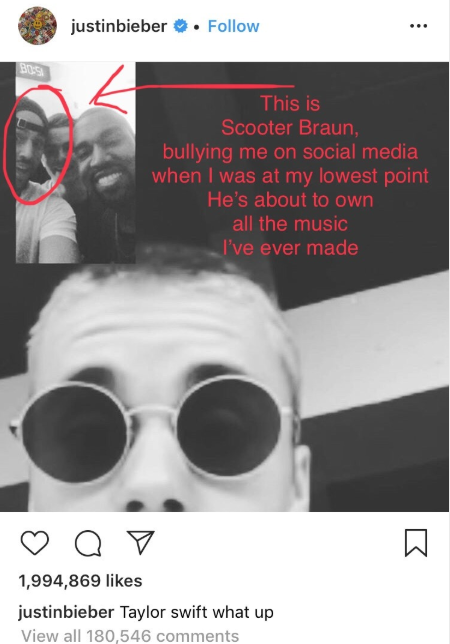Click the blue verified badge
450x644 pixels.
pyautogui.click(x=180, y=26)
